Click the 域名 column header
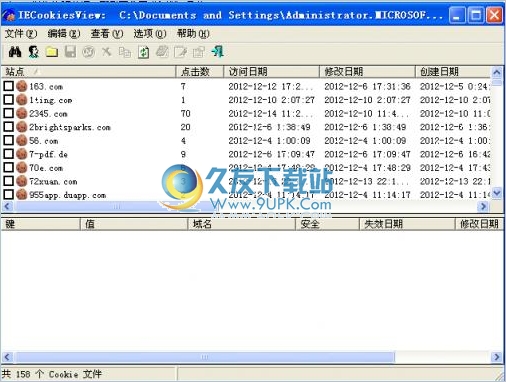The image size is (506, 382). point(242,224)
